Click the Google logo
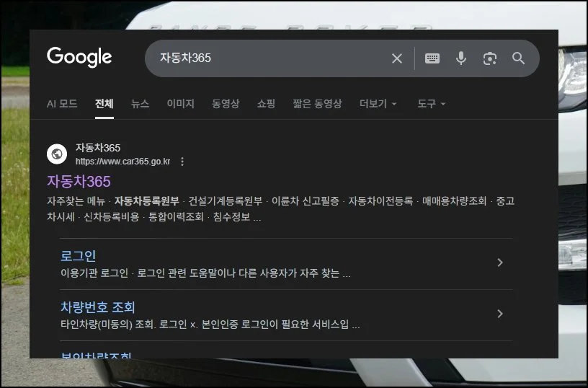The height and width of the screenshot is (388, 588). pos(79,57)
